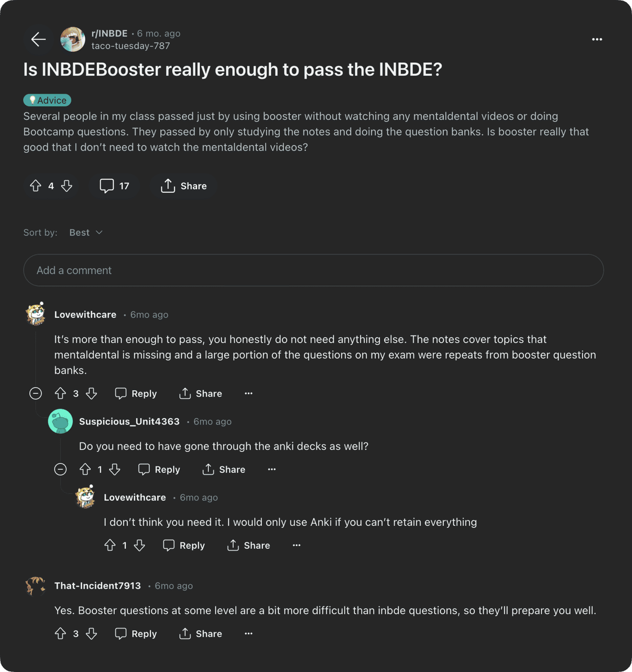Reply to Suspicious_Unit4363's comment
The height and width of the screenshot is (672, 632).
tap(159, 469)
